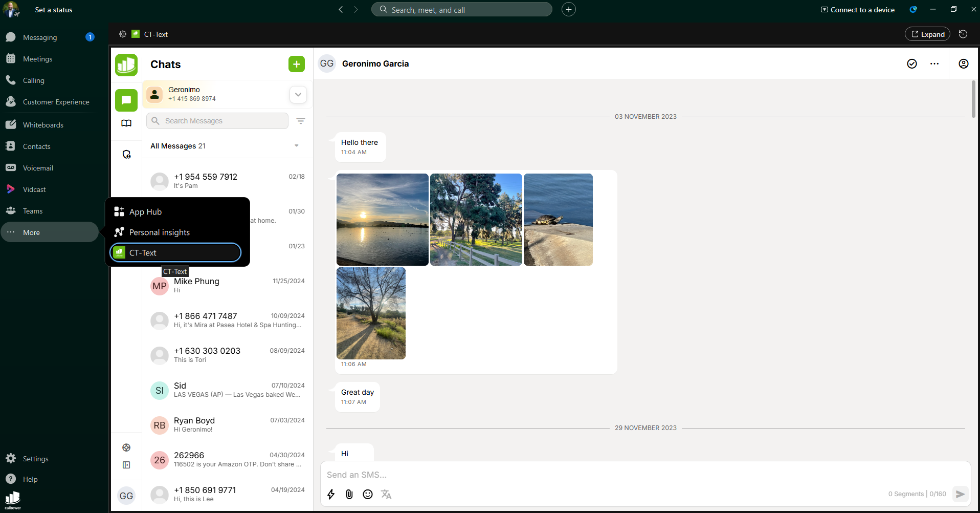Open the emoji picker
Image resolution: width=980 pixels, height=513 pixels.
click(x=368, y=494)
